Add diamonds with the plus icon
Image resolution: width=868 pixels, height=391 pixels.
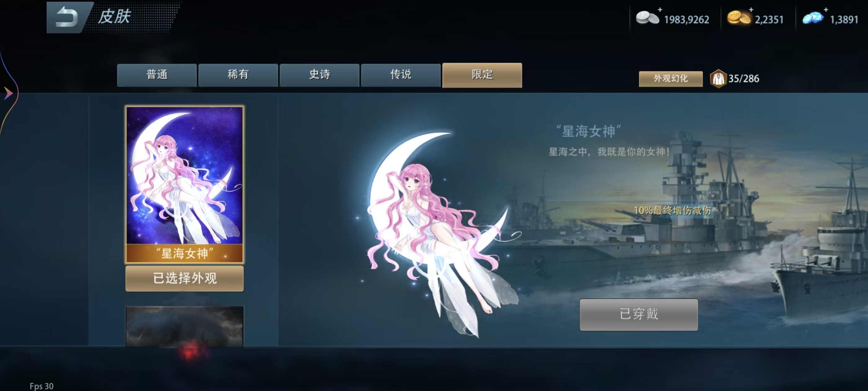click(x=826, y=9)
